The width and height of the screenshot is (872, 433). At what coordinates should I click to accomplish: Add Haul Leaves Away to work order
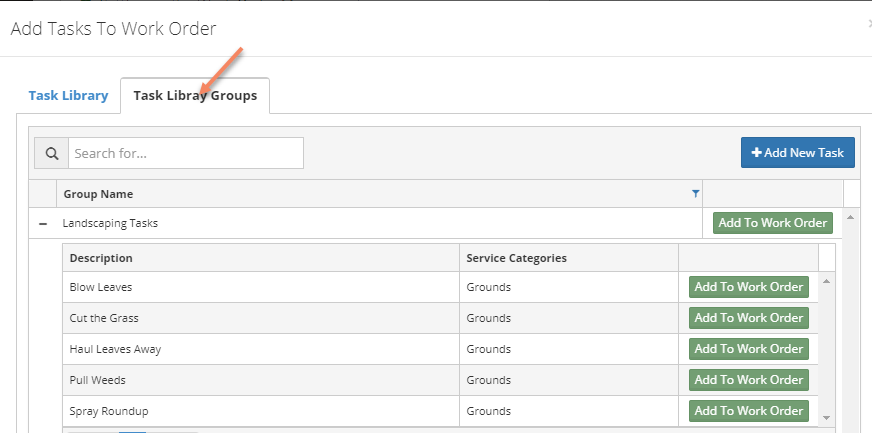click(x=749, y=349)
